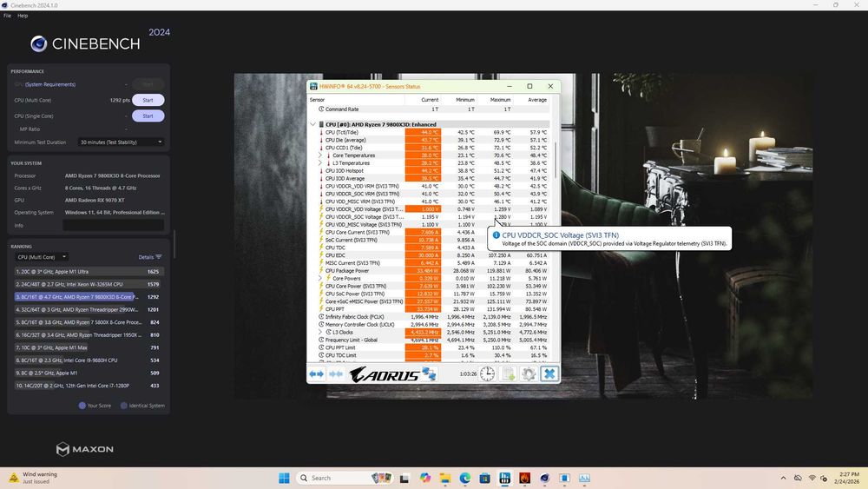Select ranking row Ryzen Threadripper 2990W
This screenshot has width=868, height=489.
coord(88,309)
